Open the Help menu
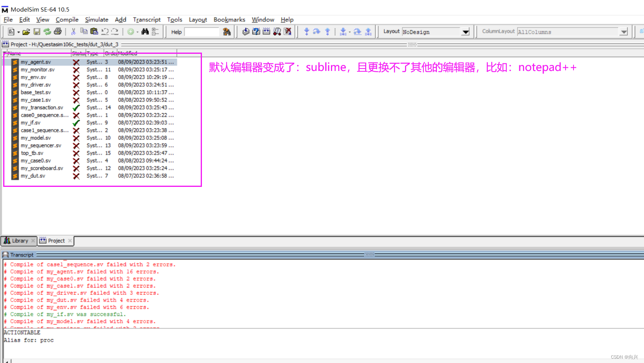The height and width of the screenshot is (363, 644). tap(287, 20)
